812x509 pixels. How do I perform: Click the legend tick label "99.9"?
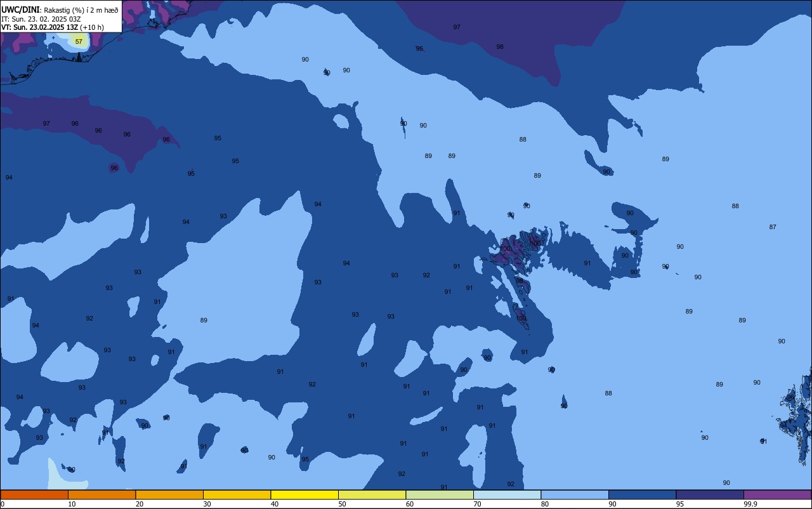point(750,504)
